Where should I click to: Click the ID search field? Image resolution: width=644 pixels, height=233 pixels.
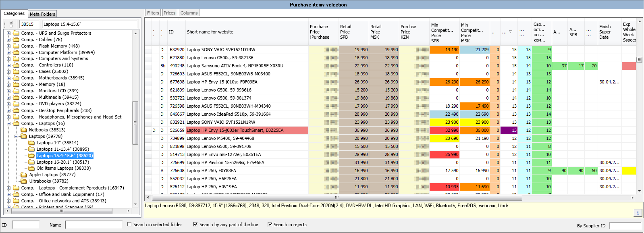point(26,225)
